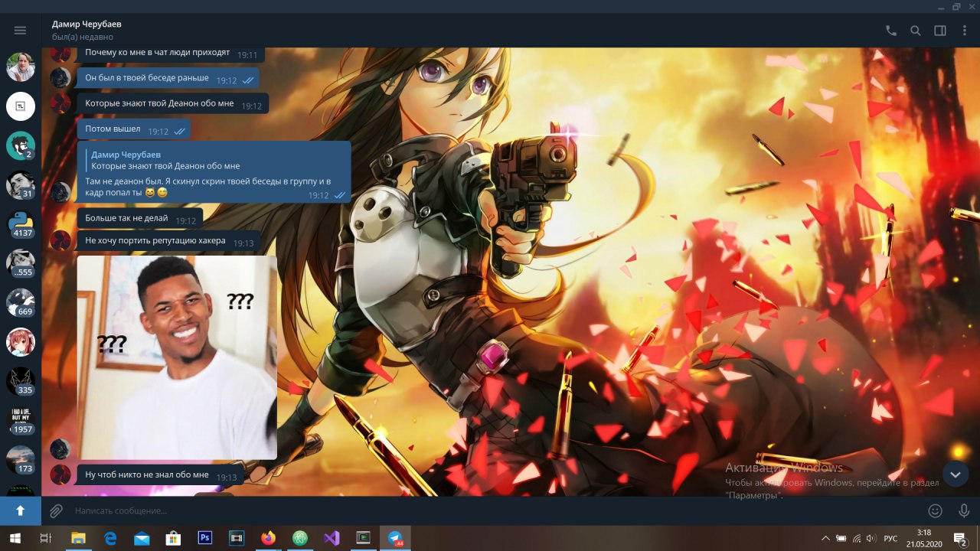The image size is (980, 551).
Task: Select message Которые знают твой Деанон обо мне
Action: pos(173,103)
